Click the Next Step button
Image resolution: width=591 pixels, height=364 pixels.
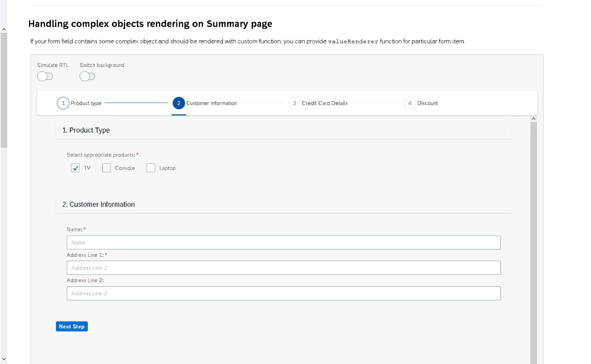click(x=72, y=326)
